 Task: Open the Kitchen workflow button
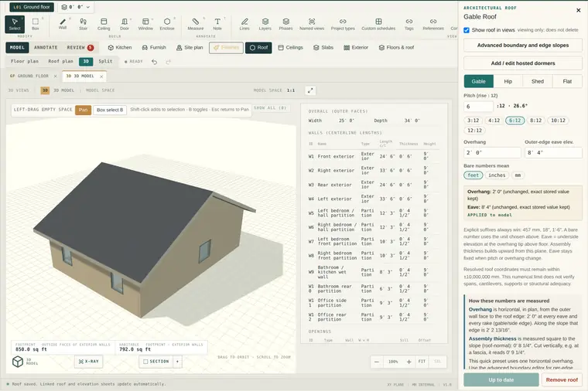pyautogui.click(x=120, y=48)
